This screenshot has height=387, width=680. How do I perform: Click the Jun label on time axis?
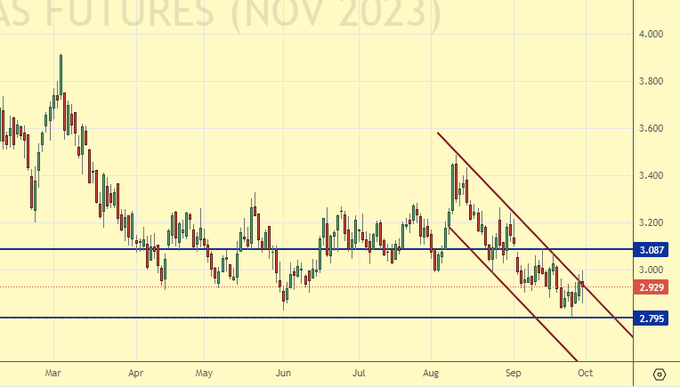point(283,373)
